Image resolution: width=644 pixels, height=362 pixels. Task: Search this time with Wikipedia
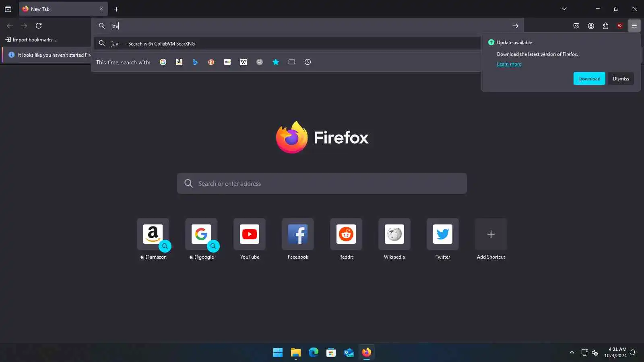[244, 62]
